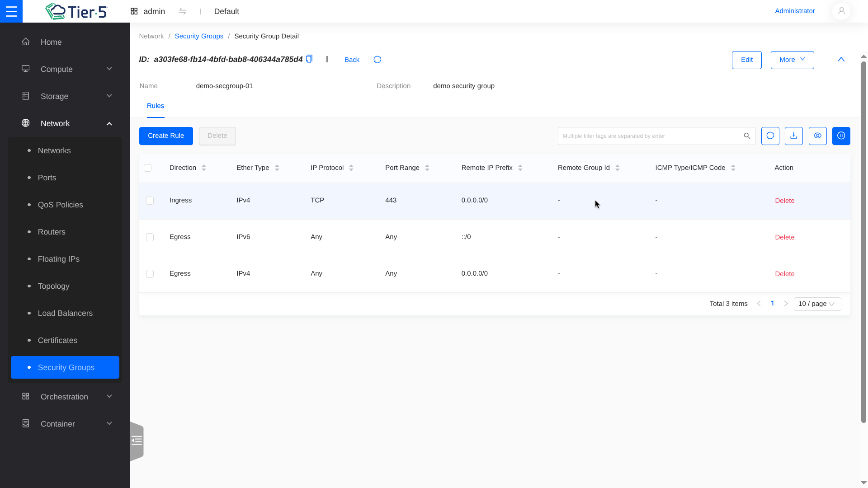Select the Ingress TCP 443 rule checkbox
The width and height of the screenshot is (868, 488).
point(150,201)
